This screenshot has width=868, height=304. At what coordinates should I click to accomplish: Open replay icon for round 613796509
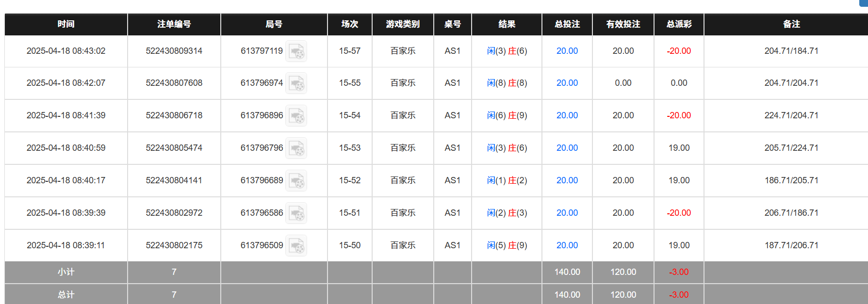coord(296,246)
